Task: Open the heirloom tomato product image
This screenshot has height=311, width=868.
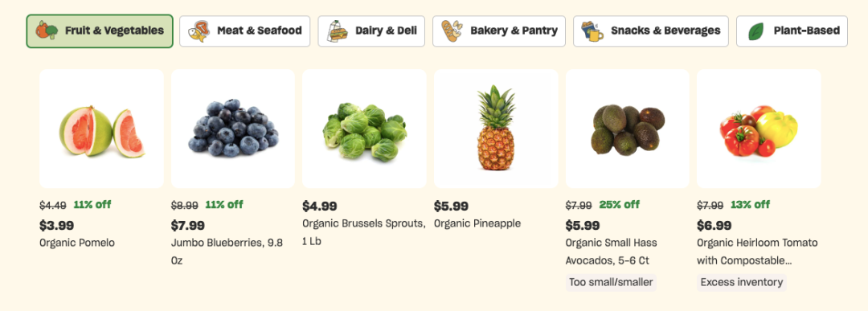Action: (759, 129)
